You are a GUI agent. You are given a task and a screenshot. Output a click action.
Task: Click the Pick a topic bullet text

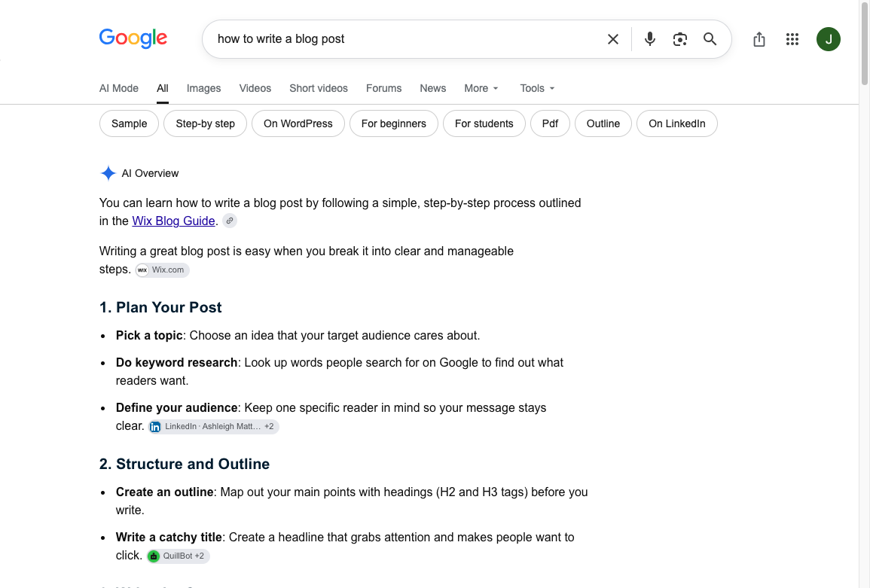(298, 336)
